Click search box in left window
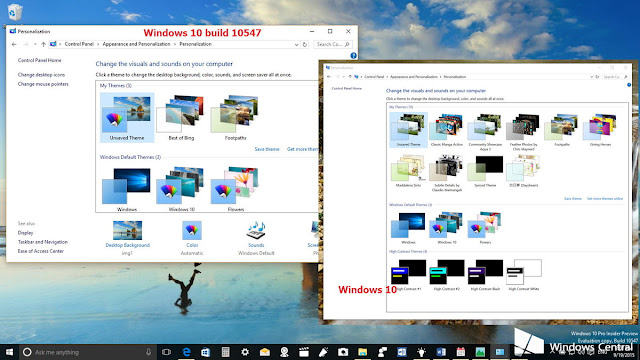Screen dimensions: 640x360 (x=332, y=44)
